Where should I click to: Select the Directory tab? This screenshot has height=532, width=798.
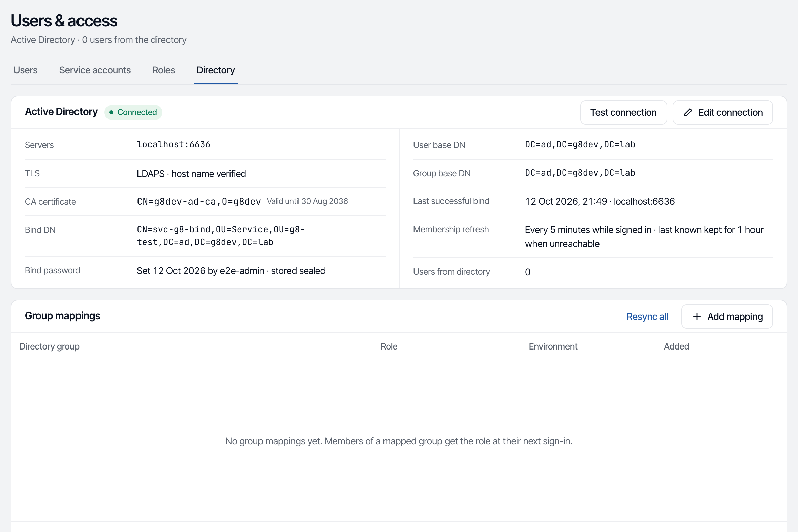point(216,70)
